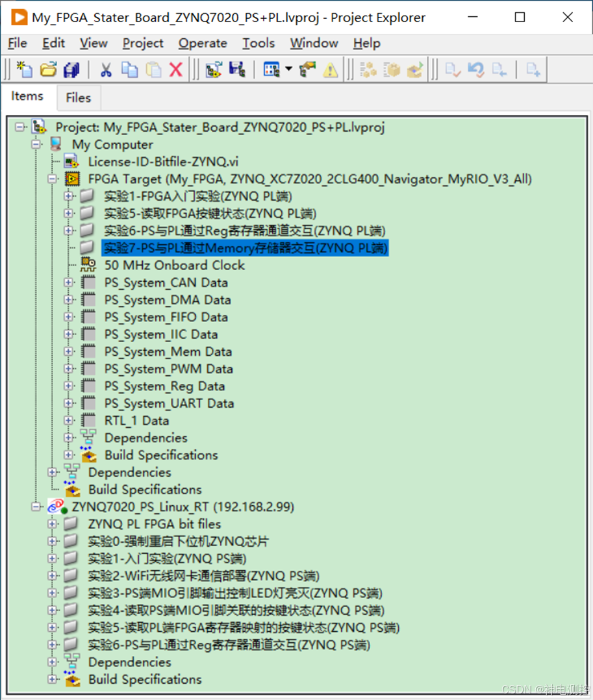Open the Edit menu
Viewport: 593px width, 700px height.
click(53, 44)
